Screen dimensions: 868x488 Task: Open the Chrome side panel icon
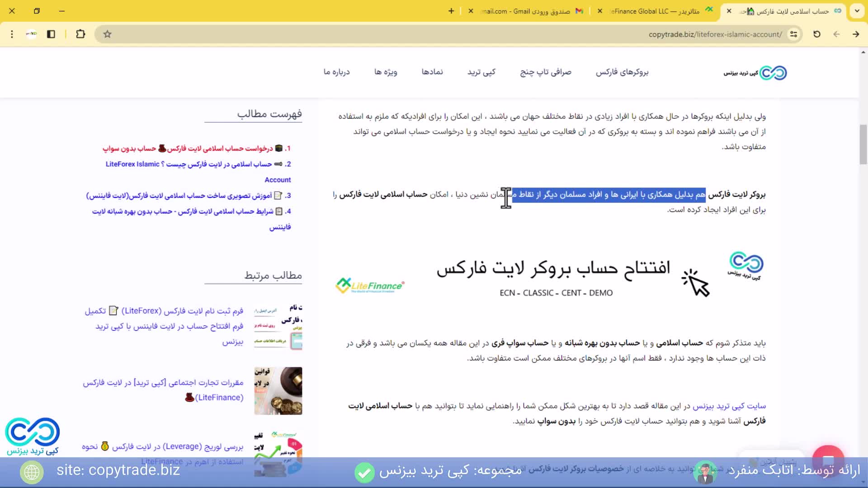[x=51, y=34]
